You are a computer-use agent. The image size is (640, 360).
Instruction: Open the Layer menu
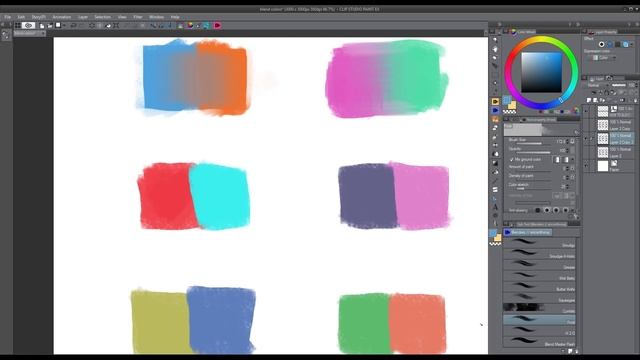tap(83, 17)
